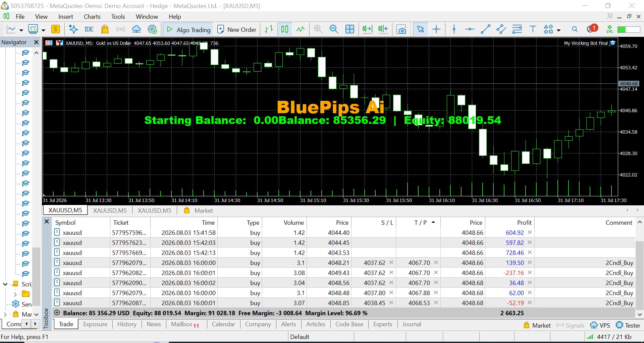
Task: Expand the chart type dropdown arrow
Action: pos(21,30)
